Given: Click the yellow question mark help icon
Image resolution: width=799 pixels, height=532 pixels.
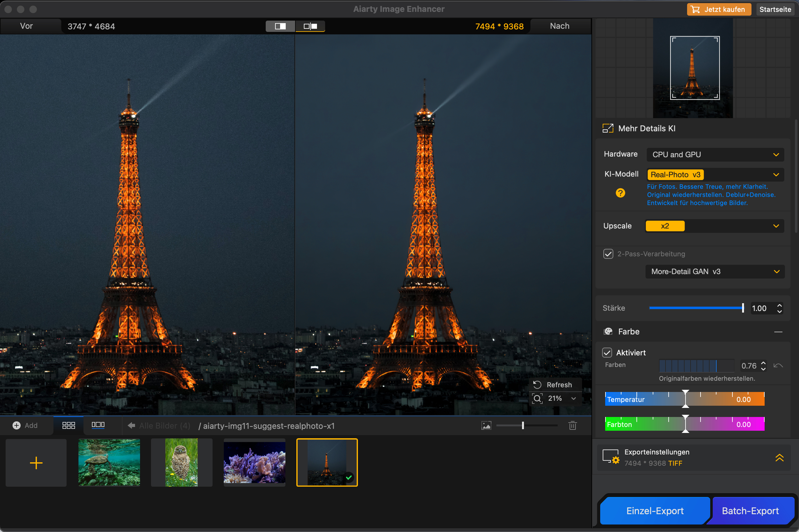Looking at the screenshot, I should 620,193.
